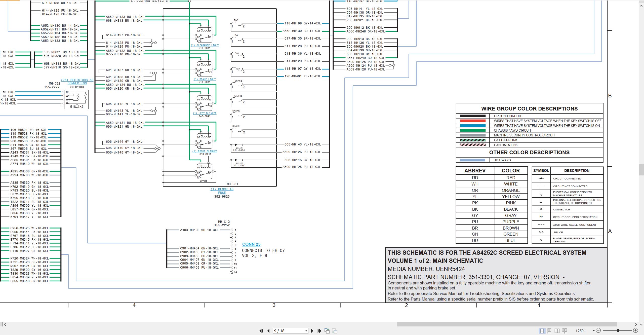Click wire label 120-MH401 YL-18-GXL
The height and width of the screenshot is (335, 644).
tap(303, 76)
